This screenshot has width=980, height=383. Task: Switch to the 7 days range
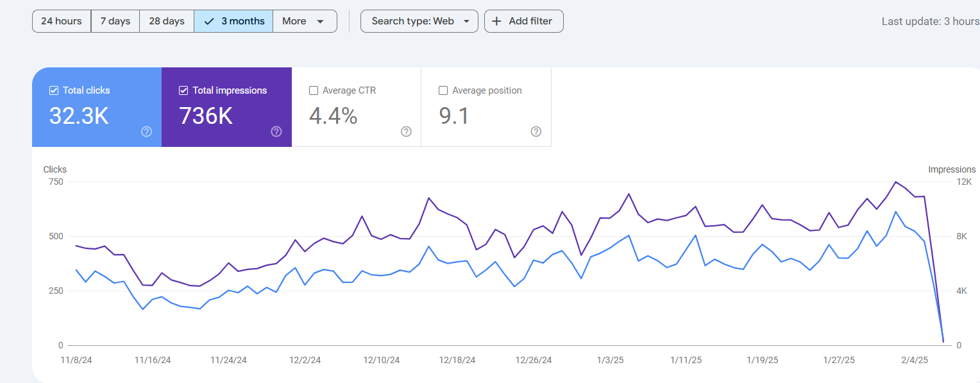coord(115,21)
